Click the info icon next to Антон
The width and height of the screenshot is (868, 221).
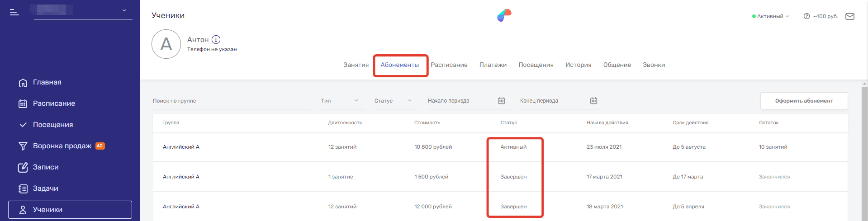click(216, 40)
